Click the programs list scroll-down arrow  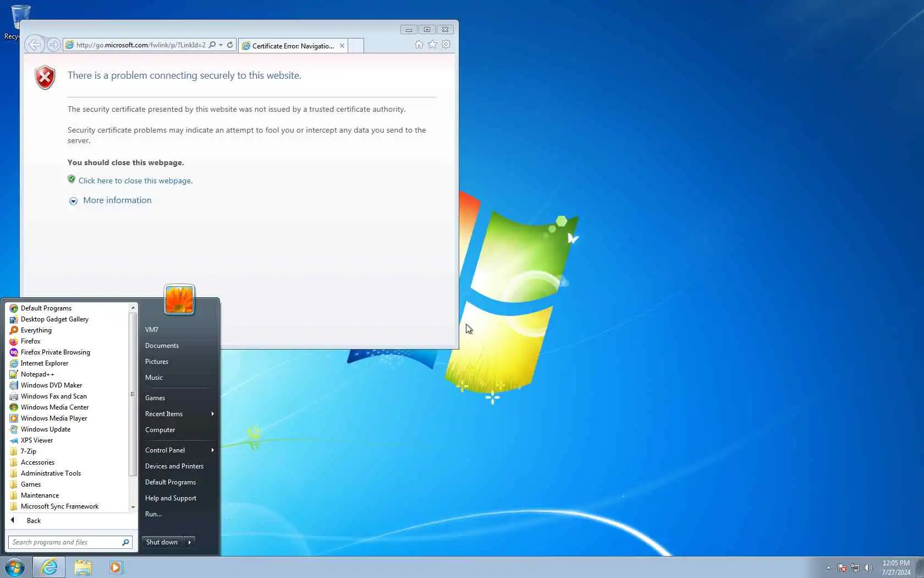click(133, 508)
